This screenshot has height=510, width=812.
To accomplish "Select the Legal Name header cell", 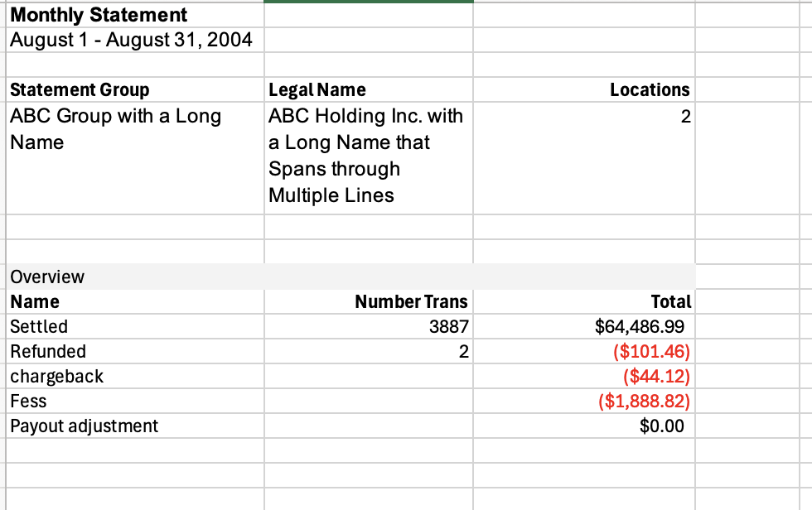I will (317, 89).
